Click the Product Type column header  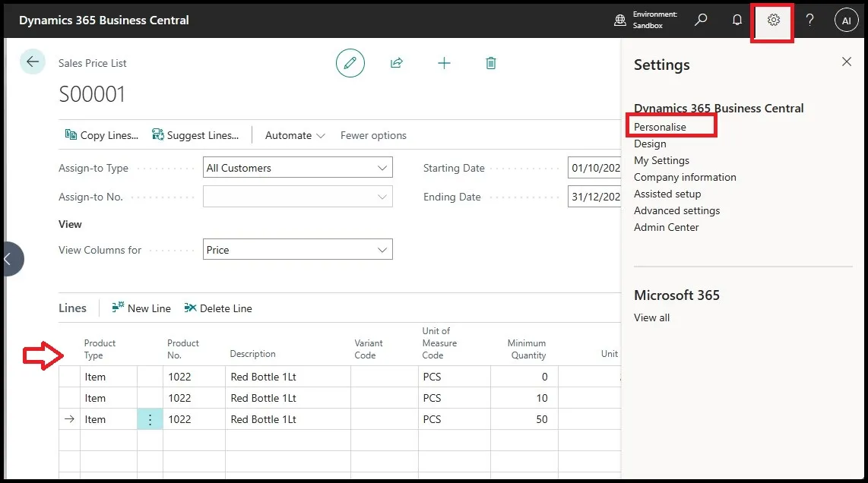[100, 349]
